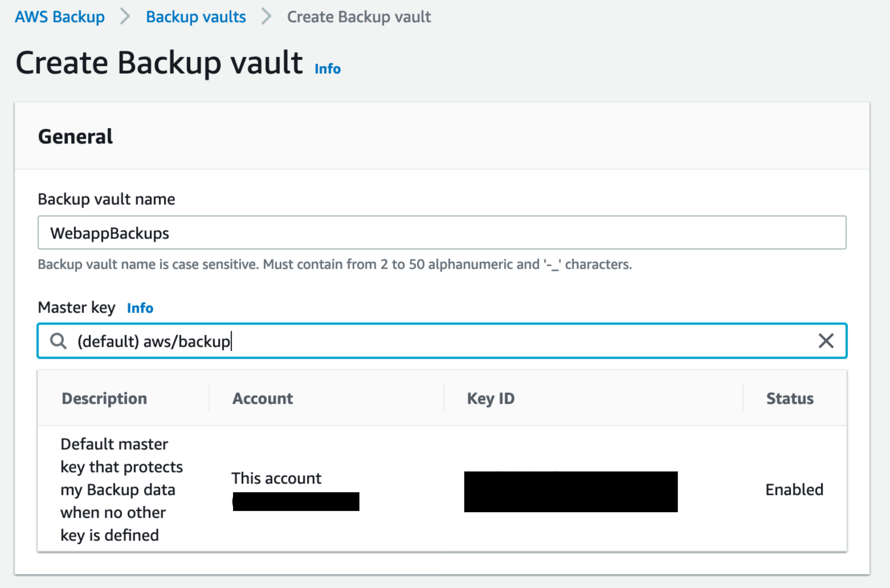This screenshot has height=588, width=890.
Task: Click the Enabled status value
Action: 794,489
